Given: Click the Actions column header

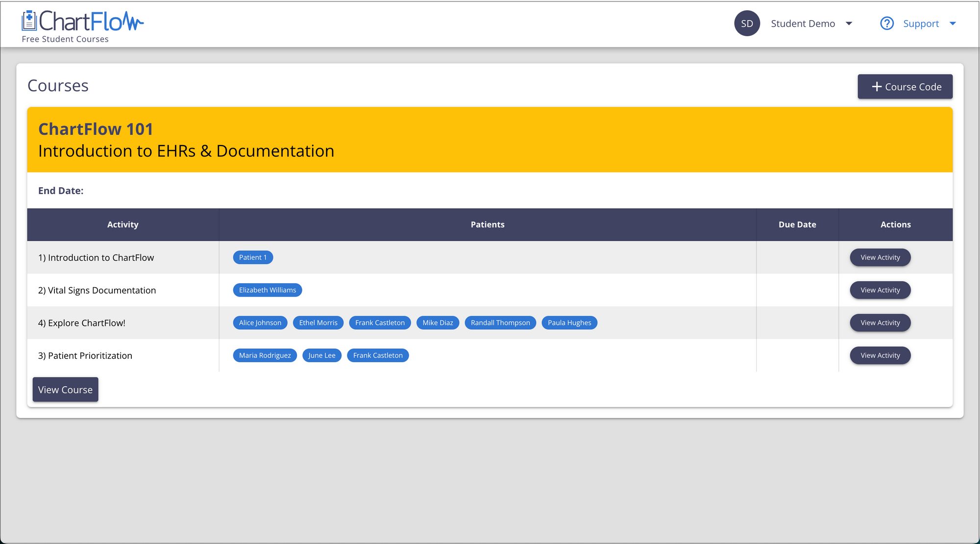Looking at the screenshot, I should pos(895,224).
